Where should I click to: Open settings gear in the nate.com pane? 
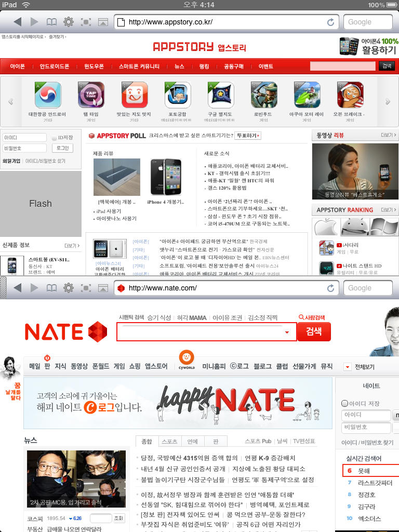(69, 288)
